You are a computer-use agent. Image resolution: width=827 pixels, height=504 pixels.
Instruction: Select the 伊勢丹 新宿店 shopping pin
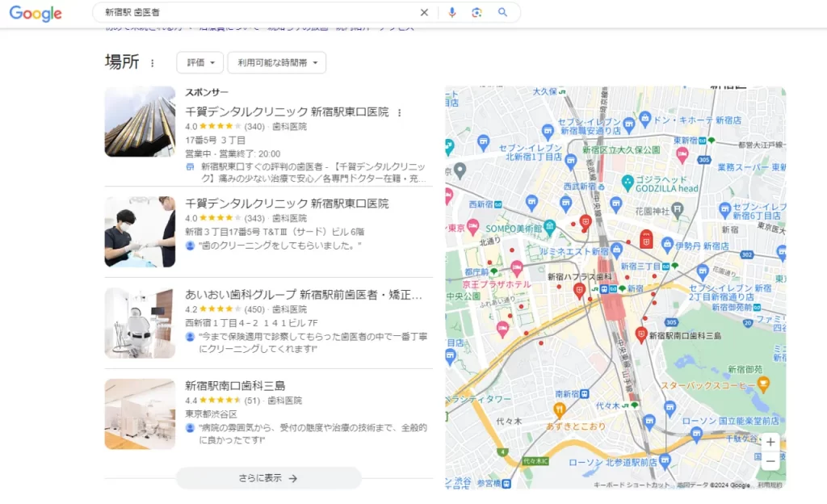point(667,245)
